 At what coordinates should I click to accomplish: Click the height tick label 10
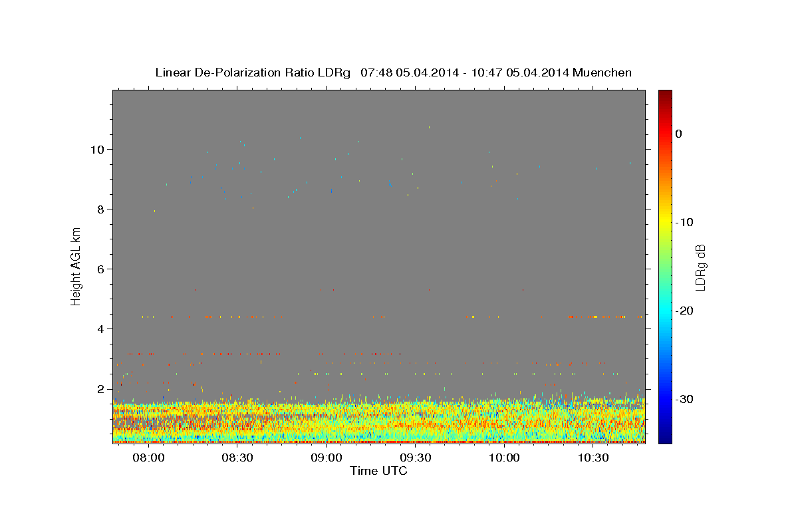coord(98,149)
